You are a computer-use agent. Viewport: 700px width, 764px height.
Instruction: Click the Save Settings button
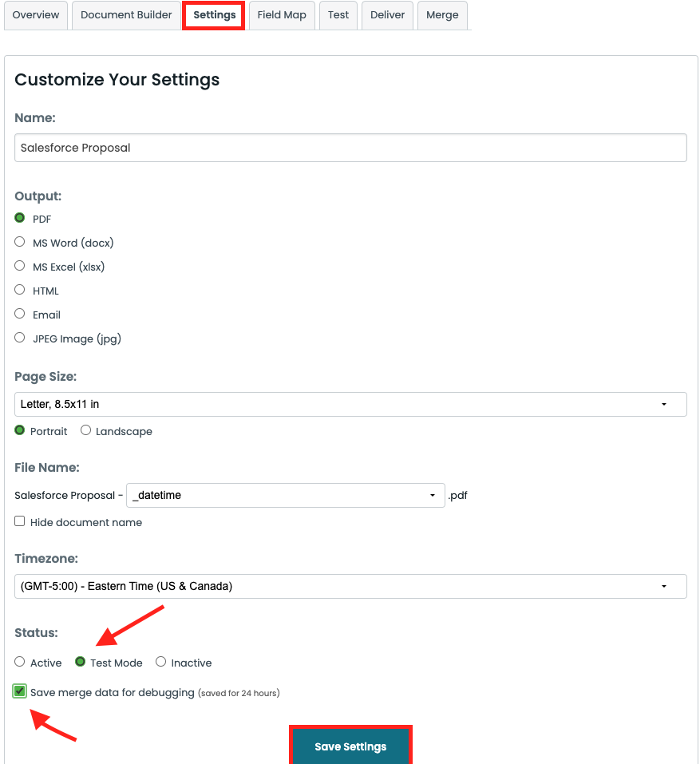click(350, 746)
